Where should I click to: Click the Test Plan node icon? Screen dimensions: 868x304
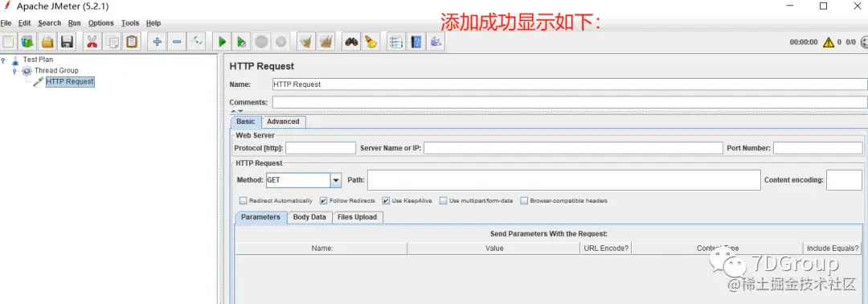click(15, 60)
